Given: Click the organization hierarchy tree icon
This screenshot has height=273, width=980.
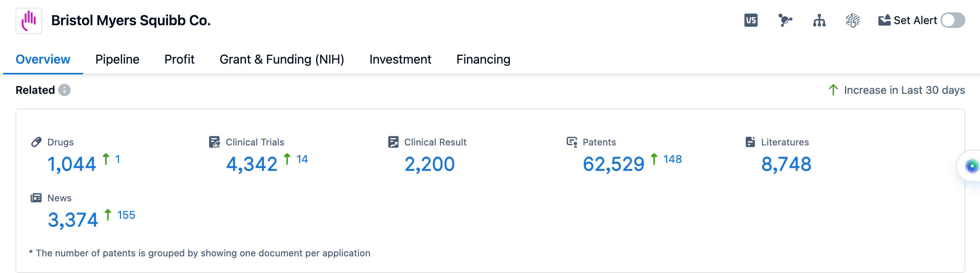Looking at the screenshot, I should (819, 20).
